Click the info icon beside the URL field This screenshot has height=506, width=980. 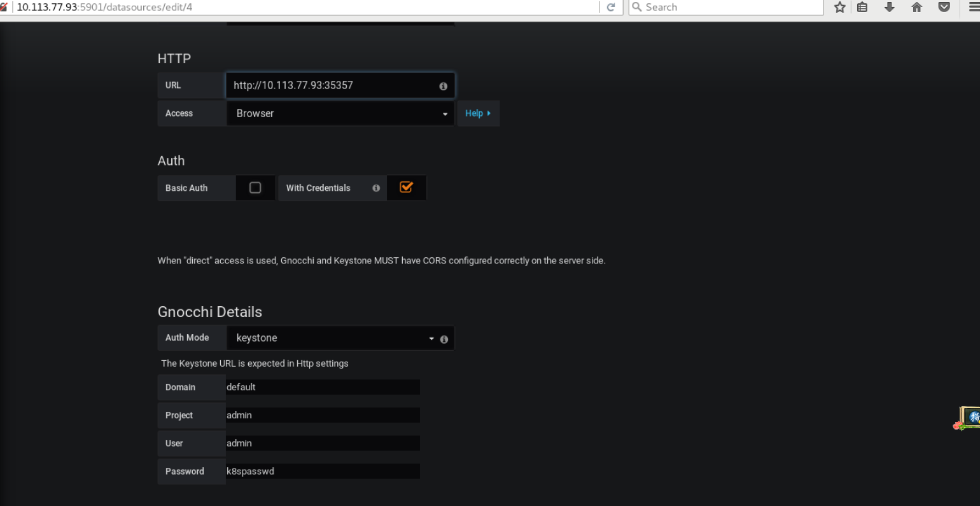(x=443, y=85)
